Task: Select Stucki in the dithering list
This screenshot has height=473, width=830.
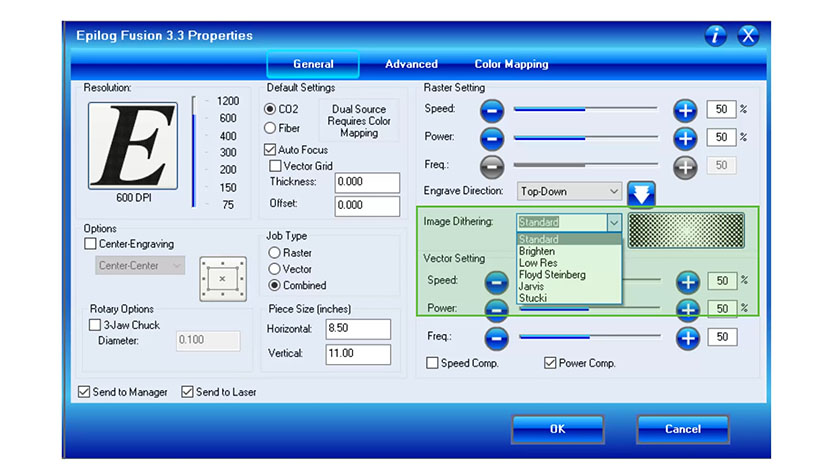Action: click(533, 298)
